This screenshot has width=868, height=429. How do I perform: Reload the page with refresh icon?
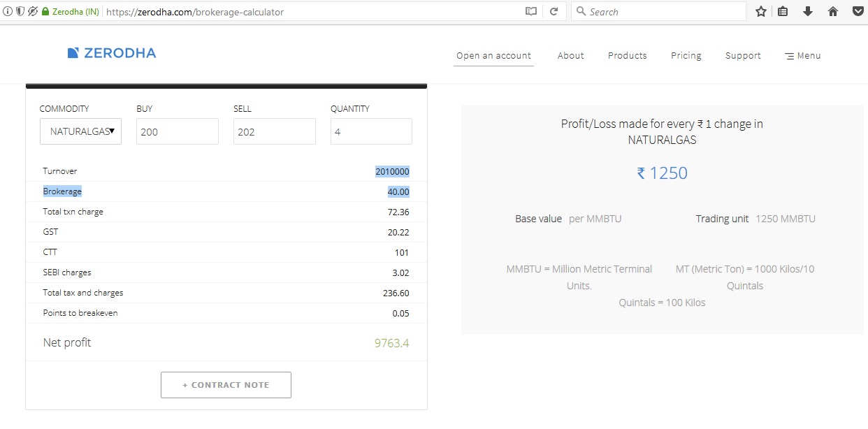(x=554, y=11)
